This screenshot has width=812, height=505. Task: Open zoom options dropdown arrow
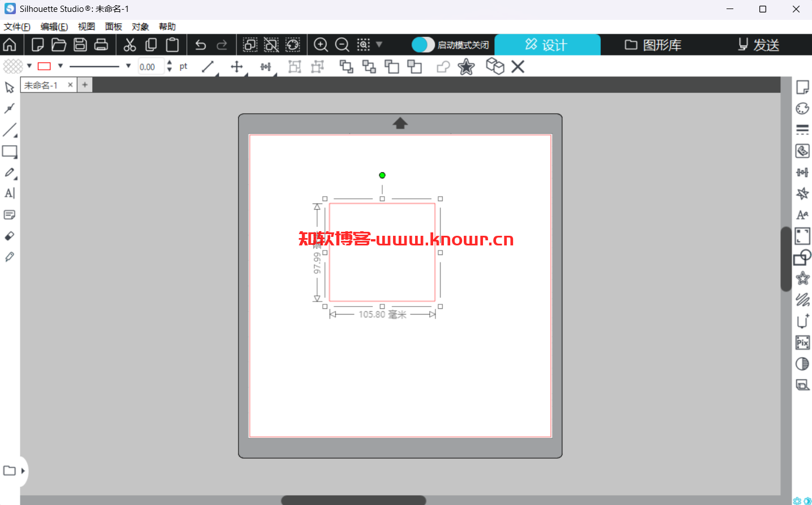[379, 44]
